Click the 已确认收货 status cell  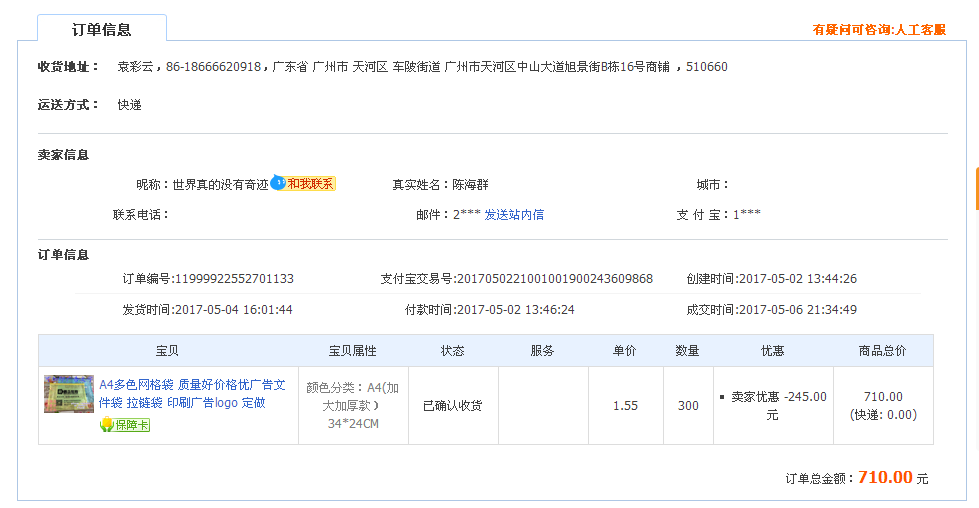pyautogui.click(x=453, y=406)
